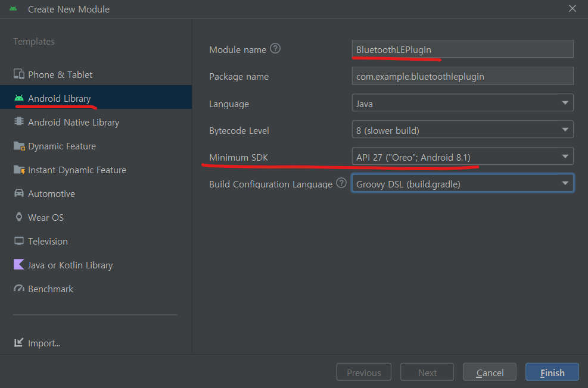Click the Android Native Library chip icon

pos(18,121)
